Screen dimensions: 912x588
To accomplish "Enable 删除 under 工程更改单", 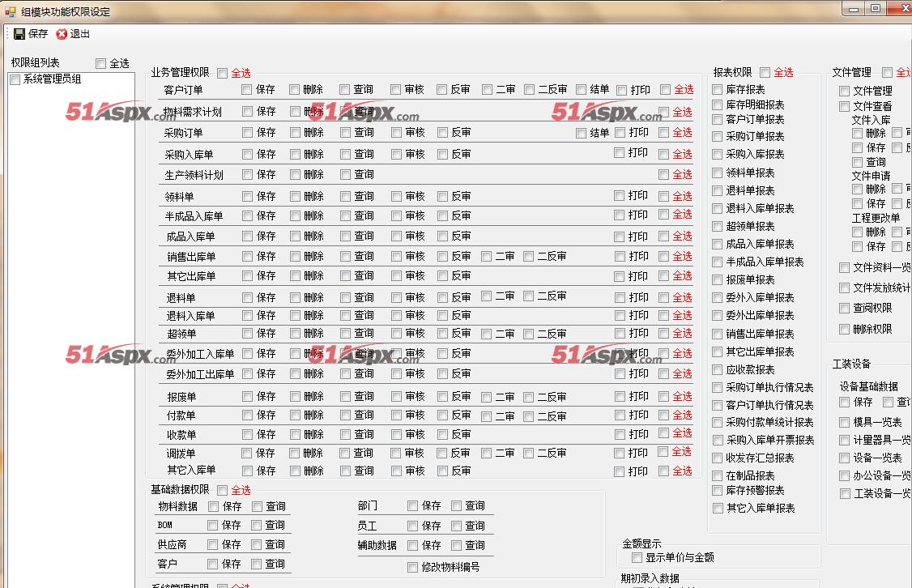I will point(857,232).
